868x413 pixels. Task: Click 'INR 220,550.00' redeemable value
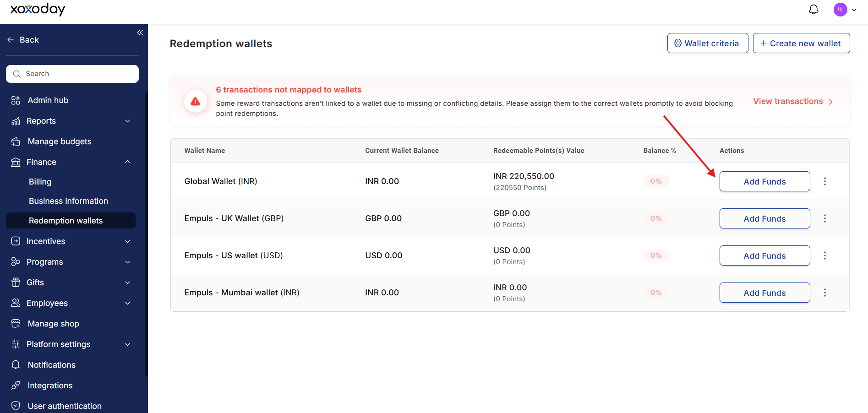pyautogui.click(x=524, y=176)
